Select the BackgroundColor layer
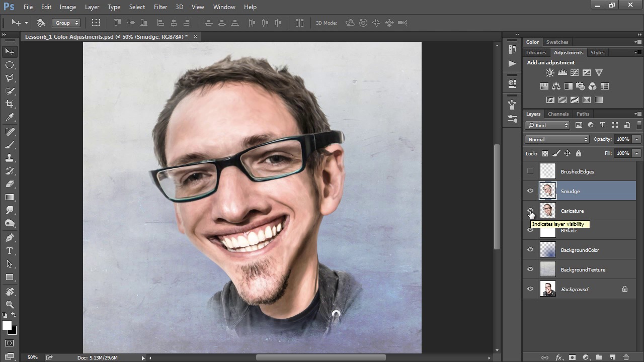Screen dimensions: 644x362 tap(580, 250)
